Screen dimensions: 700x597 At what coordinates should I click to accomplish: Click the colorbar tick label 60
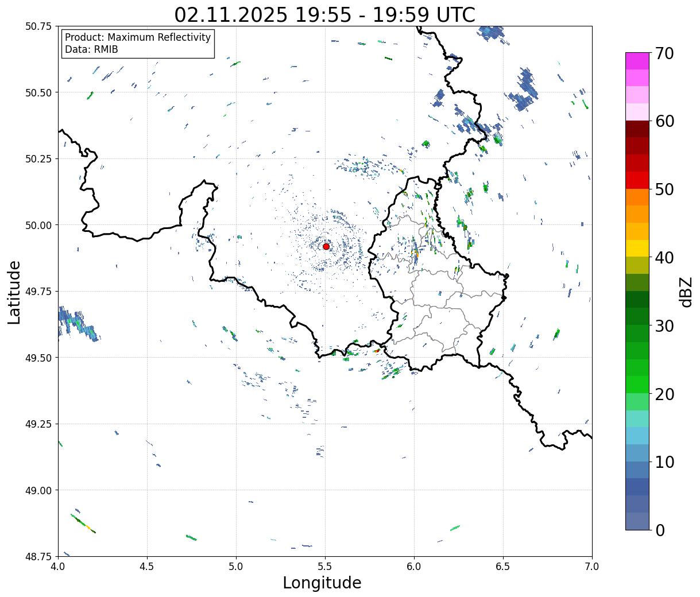(664, 121)
